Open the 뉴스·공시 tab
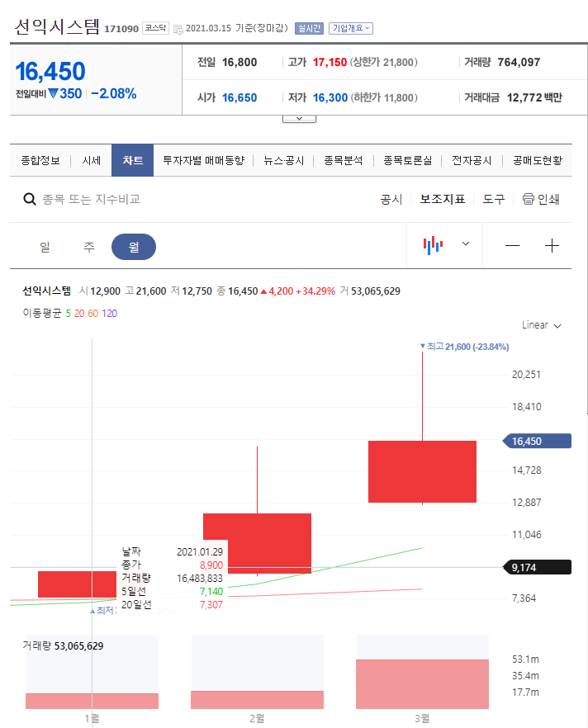Screen dimensions: 588x728 pos(283,161)
